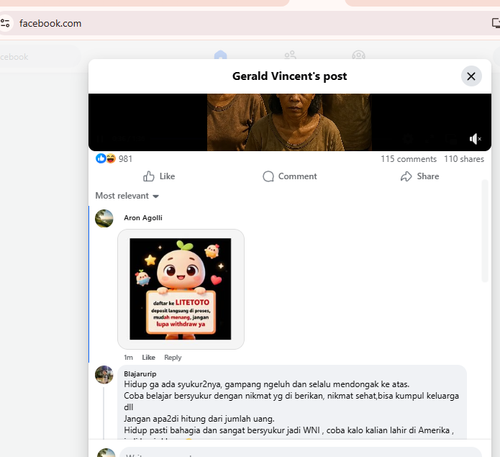Click the Comment button on the post

pos(290,176)
